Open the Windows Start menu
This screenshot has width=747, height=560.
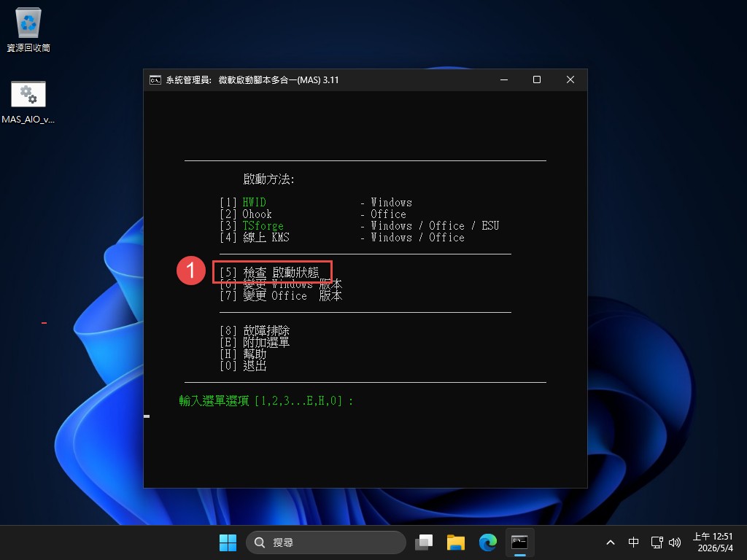tap(228, 542)
